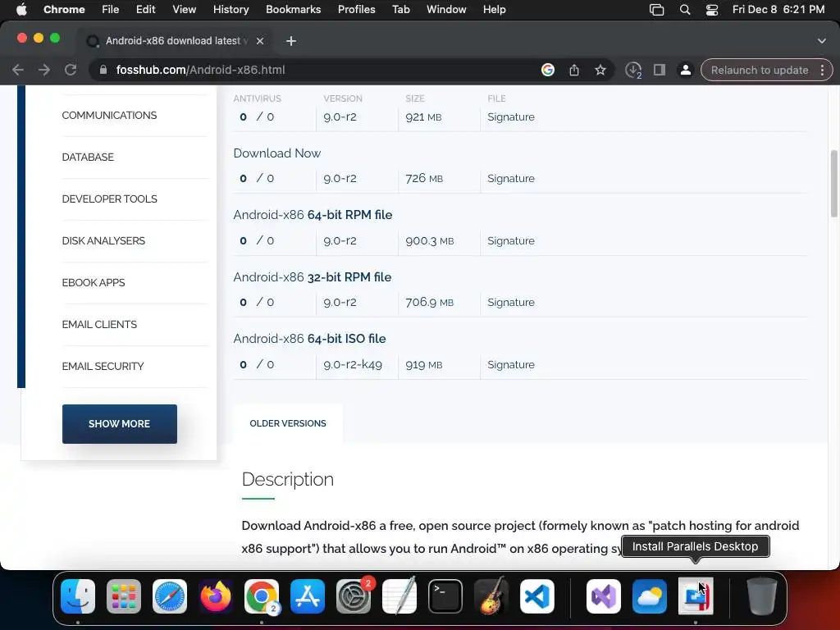Bookmark this page with star icon

(600, 70)
